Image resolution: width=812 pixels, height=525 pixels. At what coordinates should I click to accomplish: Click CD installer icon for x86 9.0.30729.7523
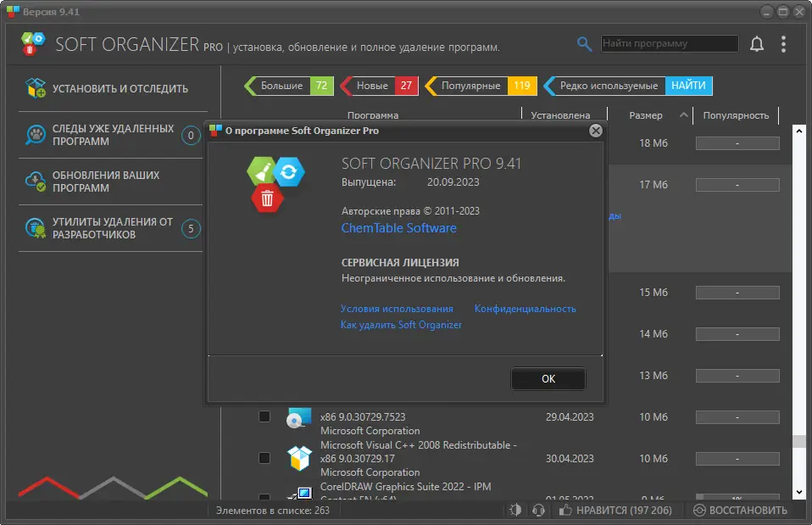(299, 418)
